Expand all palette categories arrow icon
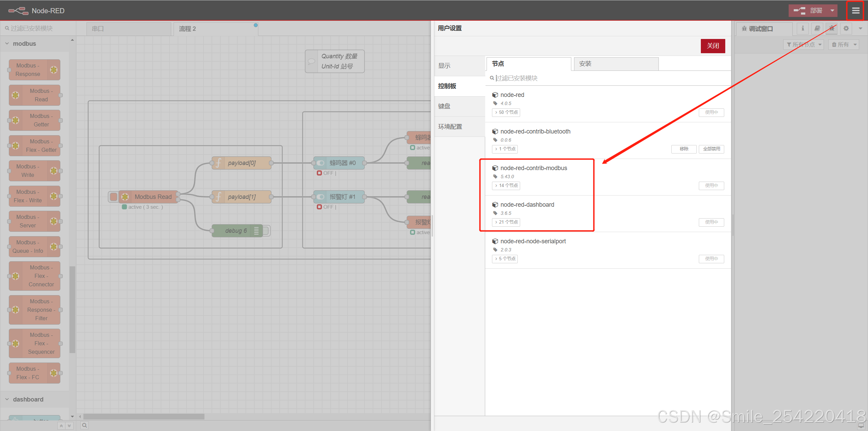Image resolution: width=868 pixels, height=431 pixels. pos(69,426)
